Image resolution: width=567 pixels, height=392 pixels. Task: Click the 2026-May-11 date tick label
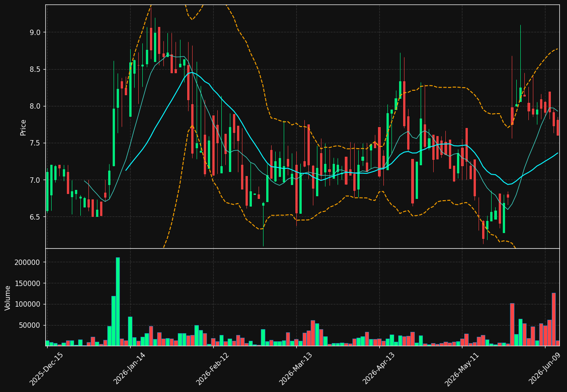point(462,369)
